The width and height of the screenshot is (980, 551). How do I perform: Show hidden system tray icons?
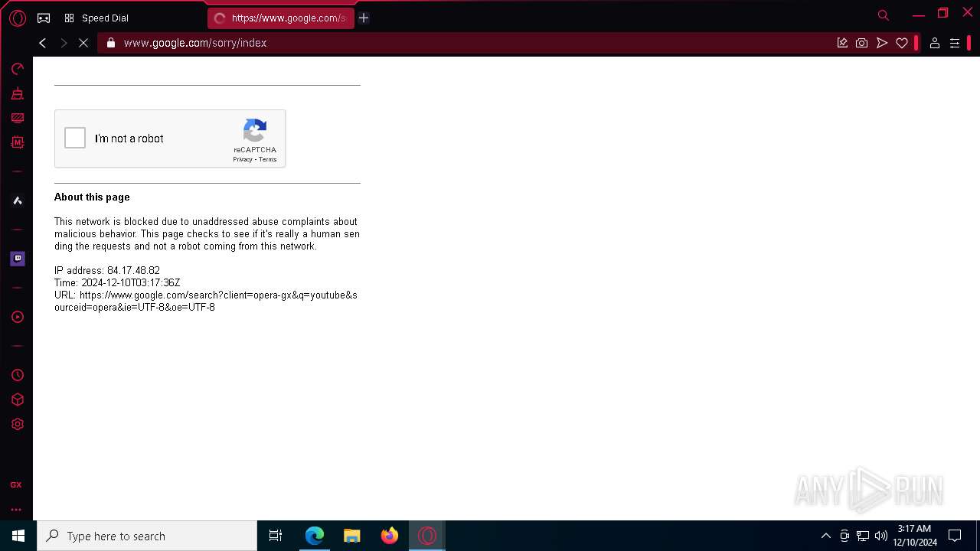click(x=825, y=536)
